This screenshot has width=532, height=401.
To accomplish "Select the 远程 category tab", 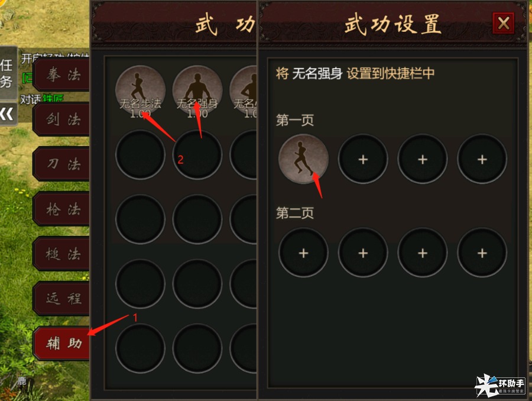I will 61,299.
